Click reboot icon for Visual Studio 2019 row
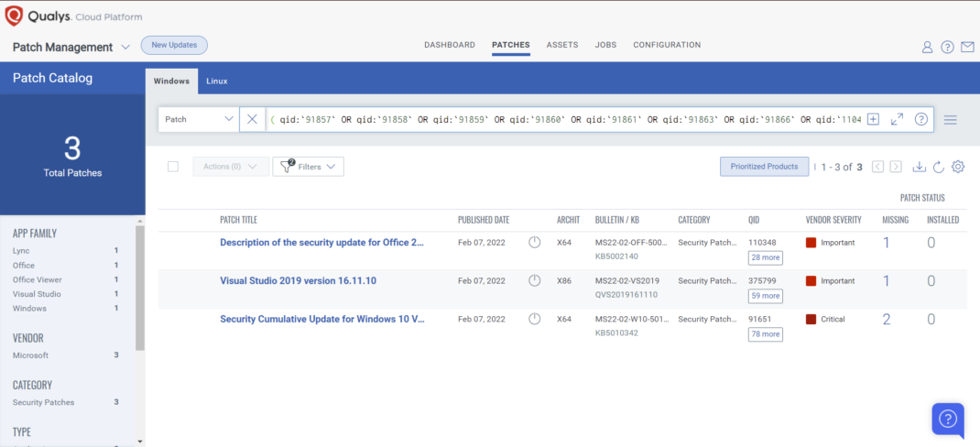 534,280
